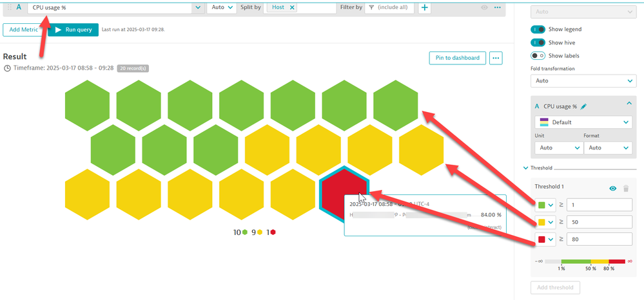Open the Fold transformation dropdown
The height and width of the screenshot is (300, 644).
(x=583, y=81)
